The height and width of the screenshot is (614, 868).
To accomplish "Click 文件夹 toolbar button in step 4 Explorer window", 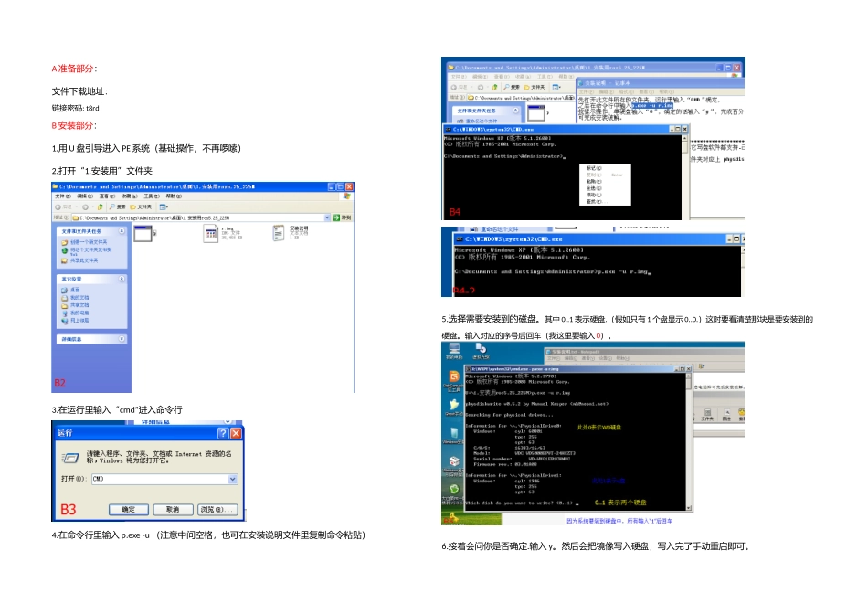I will tap(535, 87).
